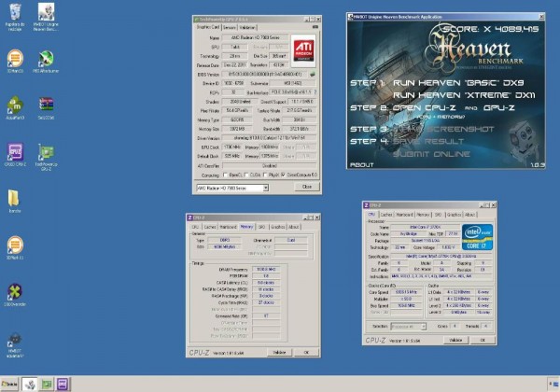The width and height of the screenshot is (560, 392).
Task: Open the SPD tab in CPU-Z memory window
Action: coord(261,227)
